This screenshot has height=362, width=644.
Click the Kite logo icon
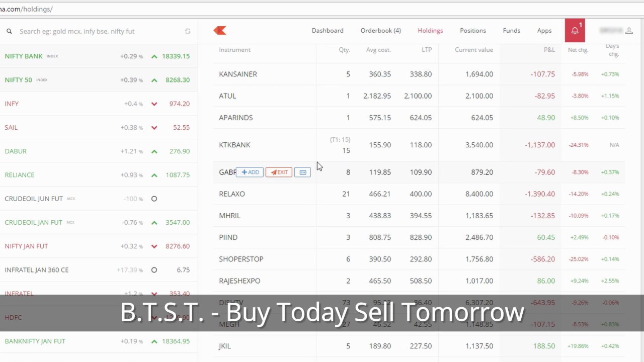[x=220, y=31]
